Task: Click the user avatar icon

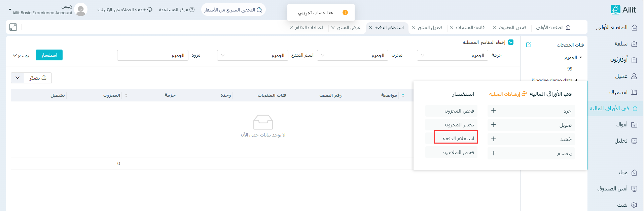Action: [81, 10]
